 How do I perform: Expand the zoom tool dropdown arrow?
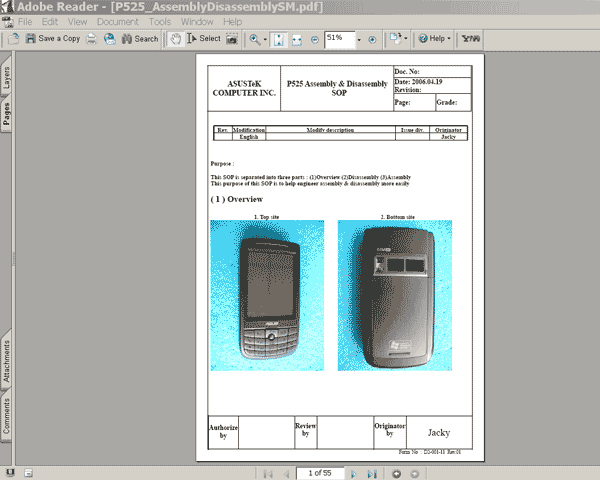pos(265,39)
